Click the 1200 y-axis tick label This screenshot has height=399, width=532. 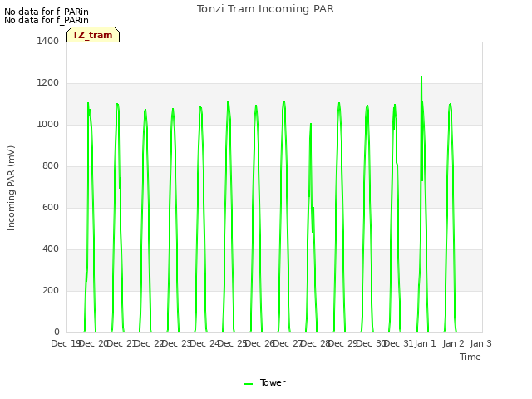[48, 83]
